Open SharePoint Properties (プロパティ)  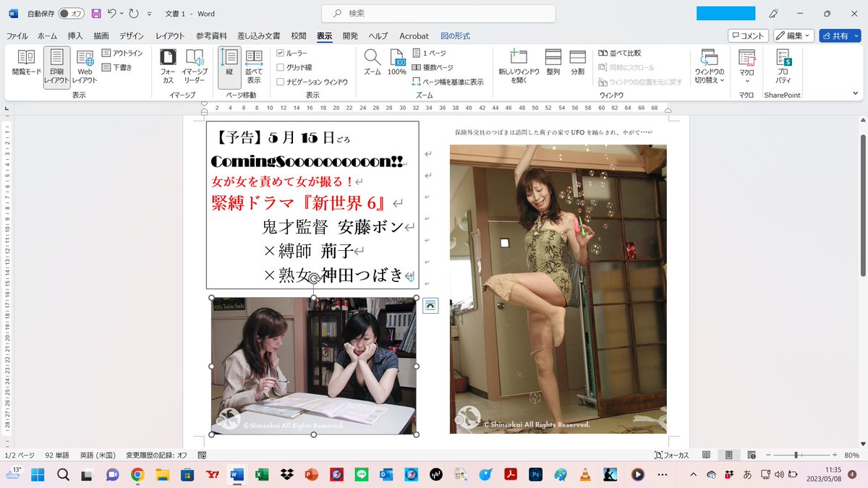(783, 67)
